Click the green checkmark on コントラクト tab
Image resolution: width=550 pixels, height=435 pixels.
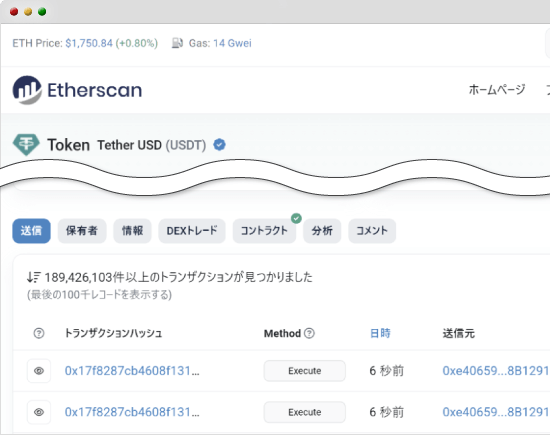point(296,218)
